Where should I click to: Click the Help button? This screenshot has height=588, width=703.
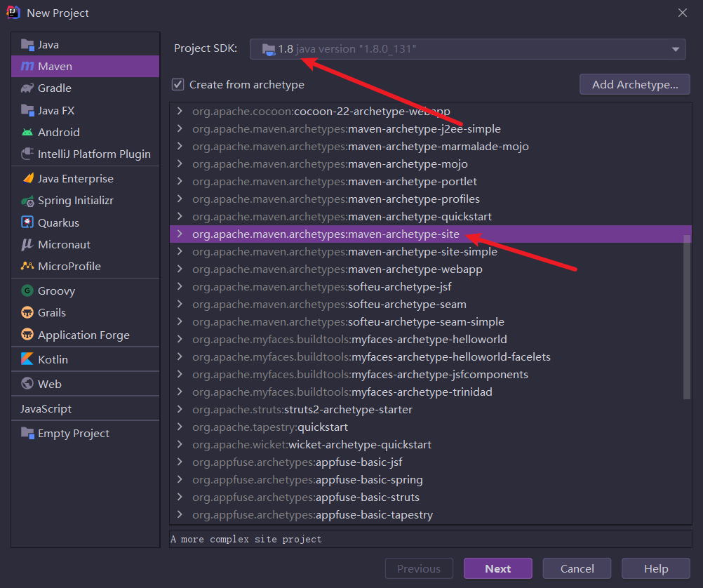655,569
